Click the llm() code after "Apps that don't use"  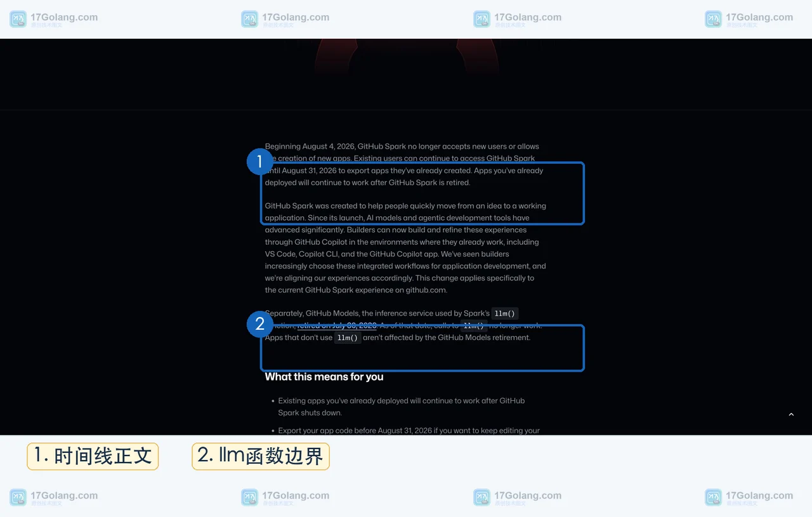pos(348,337)
